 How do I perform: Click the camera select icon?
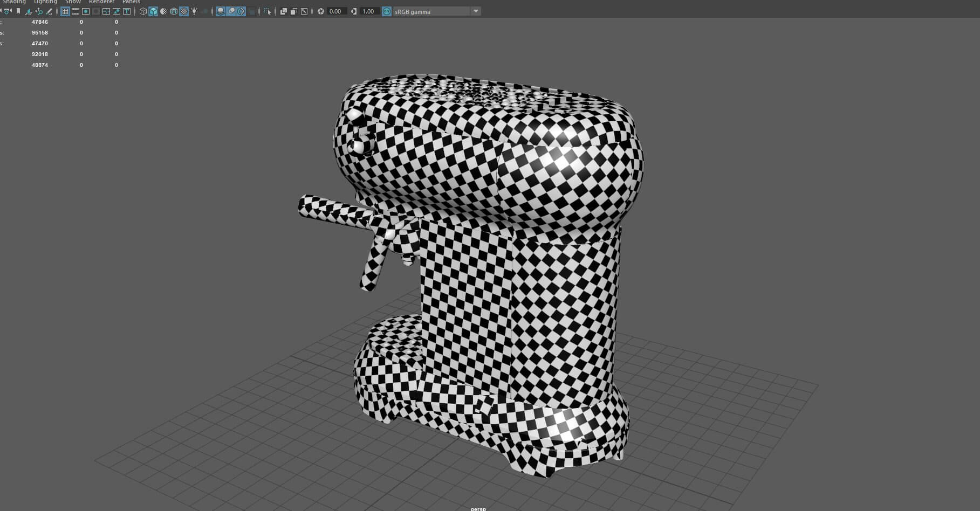8,11
